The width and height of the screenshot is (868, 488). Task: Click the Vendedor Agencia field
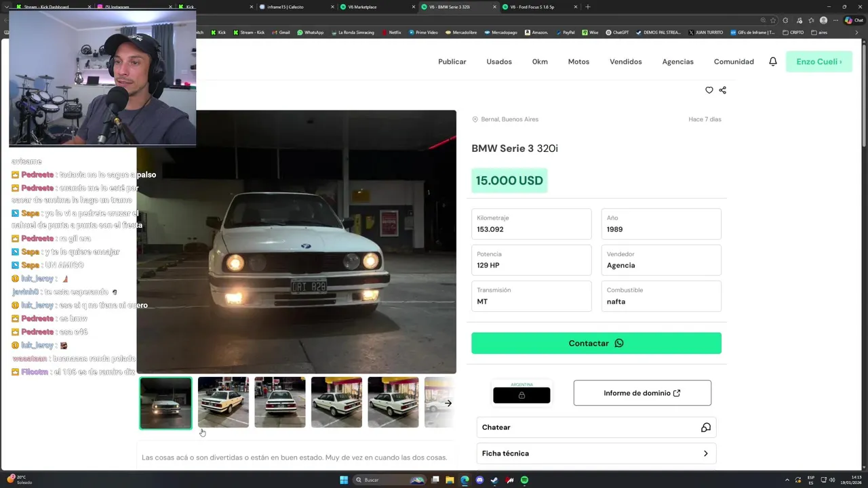661,260
